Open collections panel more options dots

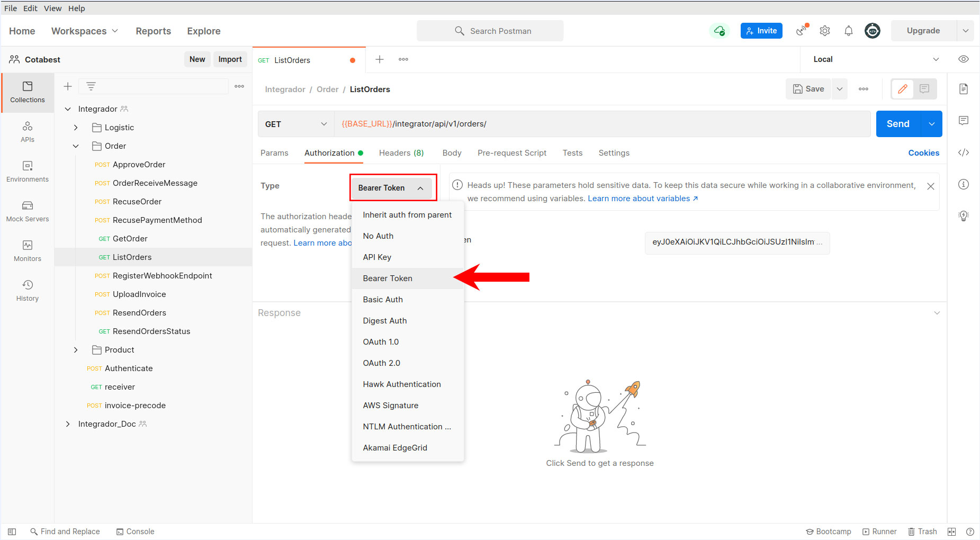click(239, 86)
